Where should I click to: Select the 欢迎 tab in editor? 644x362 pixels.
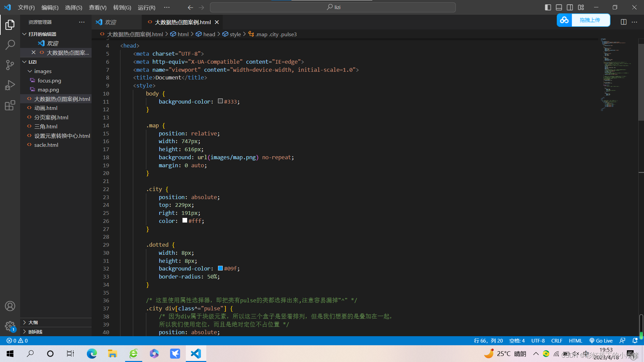click(x=112, y=22)
